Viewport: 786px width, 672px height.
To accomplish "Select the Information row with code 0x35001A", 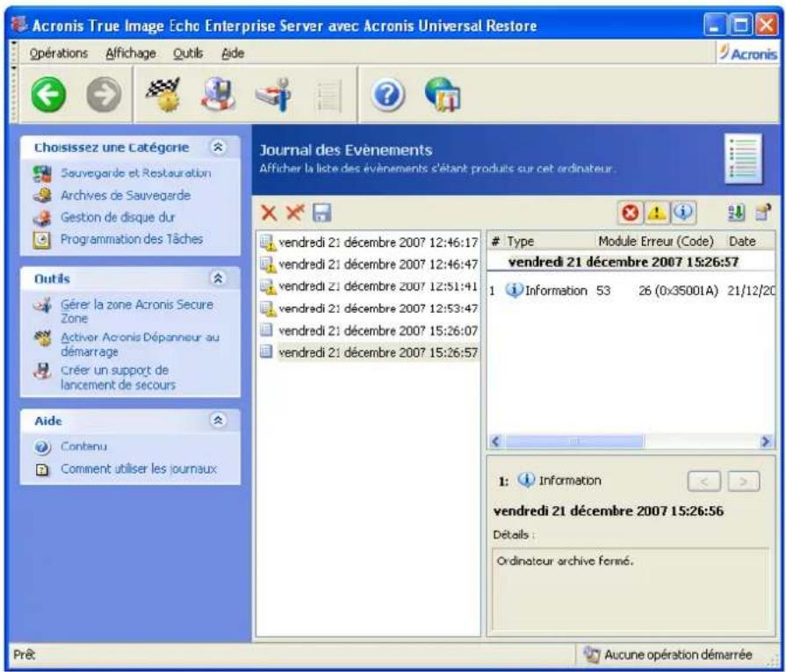I will click(631, 291).
